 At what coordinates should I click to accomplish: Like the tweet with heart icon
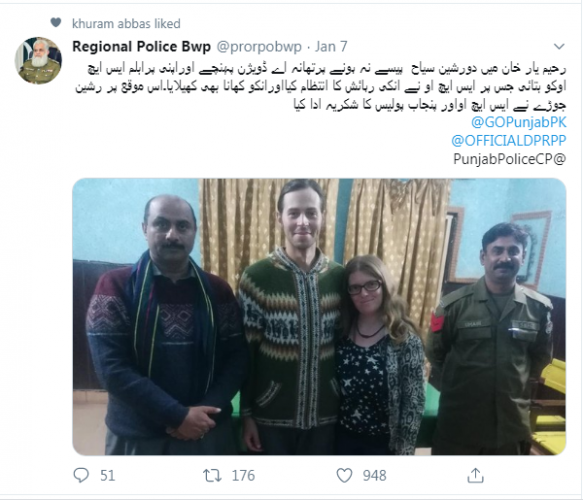tap(344, 475)
